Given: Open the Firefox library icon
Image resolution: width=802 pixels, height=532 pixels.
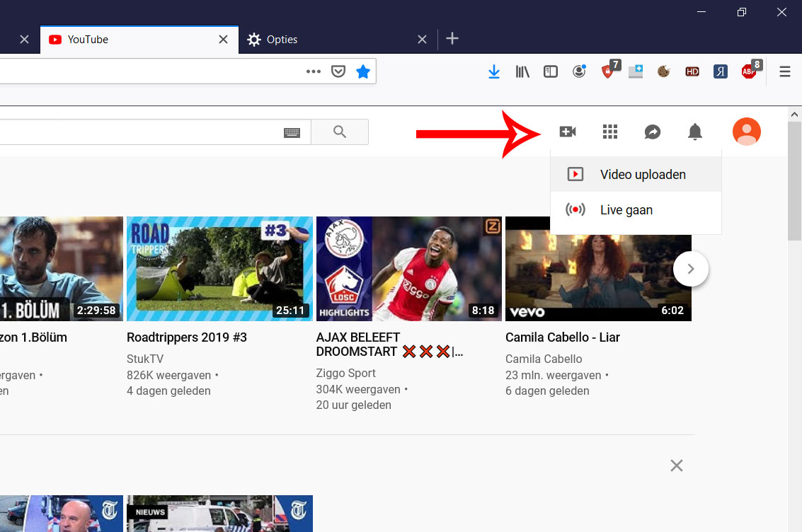Looking at the screenshot, I should (522, 71).
